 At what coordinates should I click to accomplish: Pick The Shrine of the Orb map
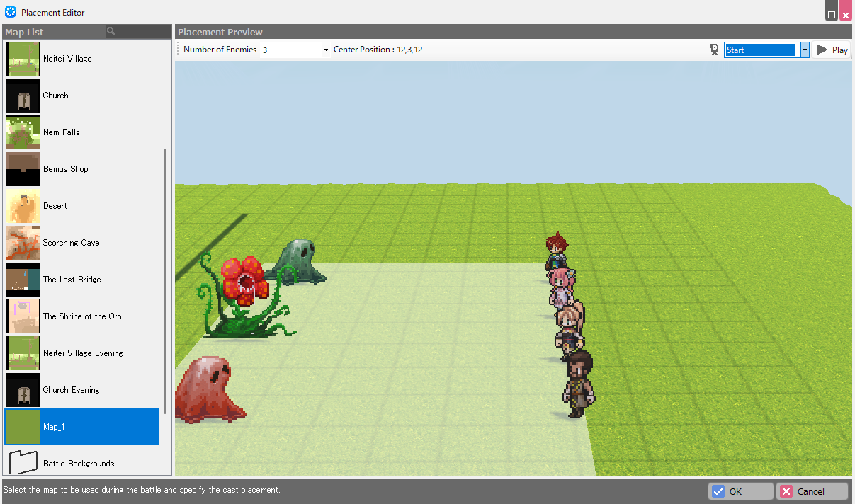[81, 316]
